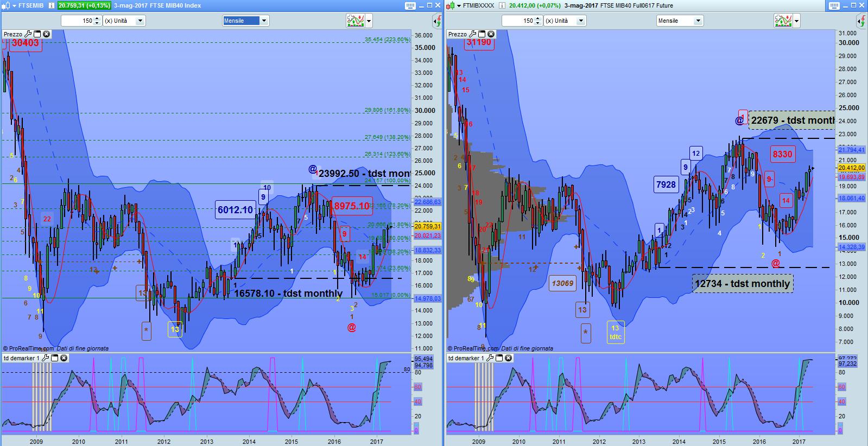Click green 20.412,00 (+0,07%) price label

click(534, 5)
